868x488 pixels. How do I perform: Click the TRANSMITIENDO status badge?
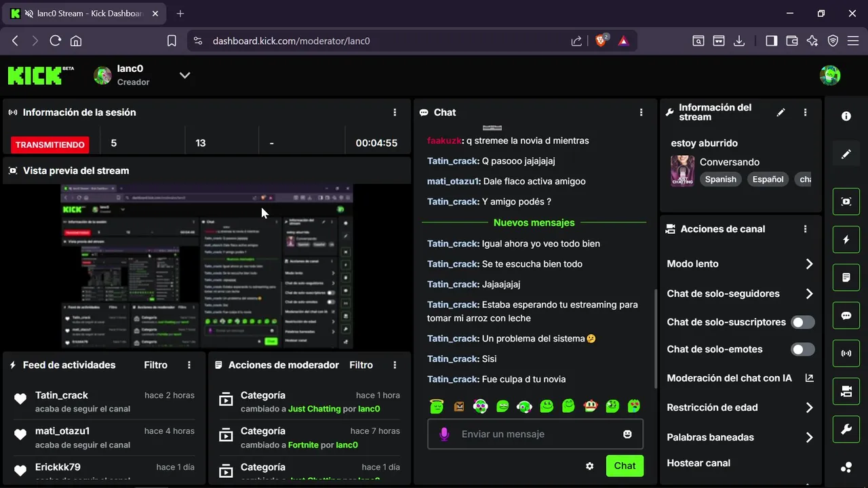pos(50,144)
